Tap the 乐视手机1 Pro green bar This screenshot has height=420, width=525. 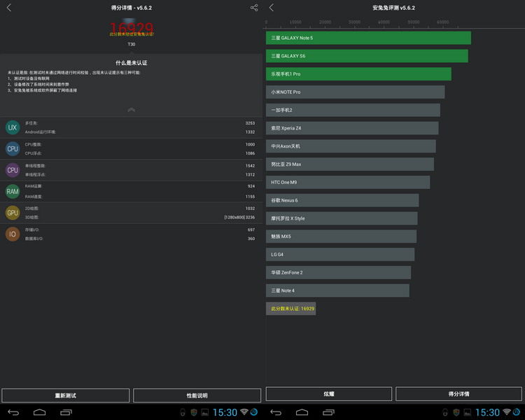(358, 73)
